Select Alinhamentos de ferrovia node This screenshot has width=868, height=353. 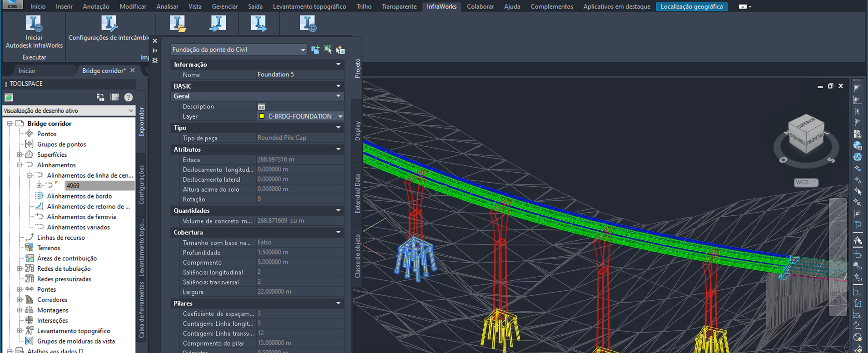coord(81,217)
